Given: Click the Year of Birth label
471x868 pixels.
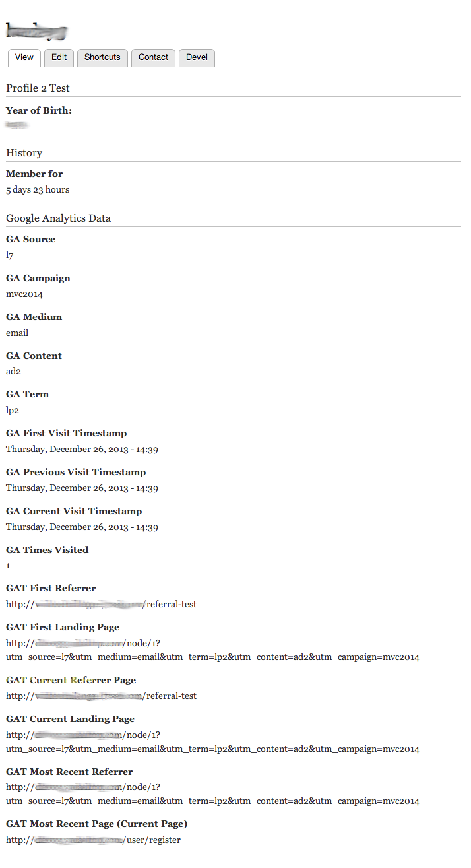Looking at the screenshot, I should pos(39,110).
